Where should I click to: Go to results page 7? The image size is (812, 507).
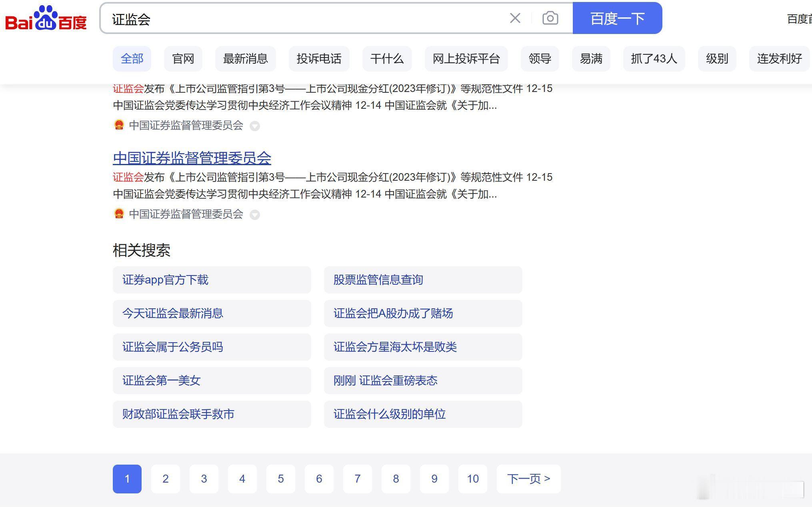coord(358,479)
